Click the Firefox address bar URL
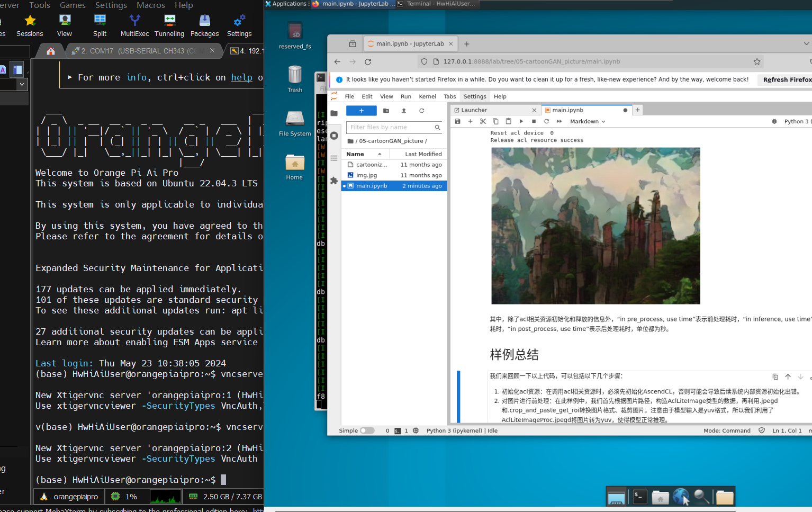The width and height of the screenshot is (812, 512). pyautogui.click(x=531, y=61)
